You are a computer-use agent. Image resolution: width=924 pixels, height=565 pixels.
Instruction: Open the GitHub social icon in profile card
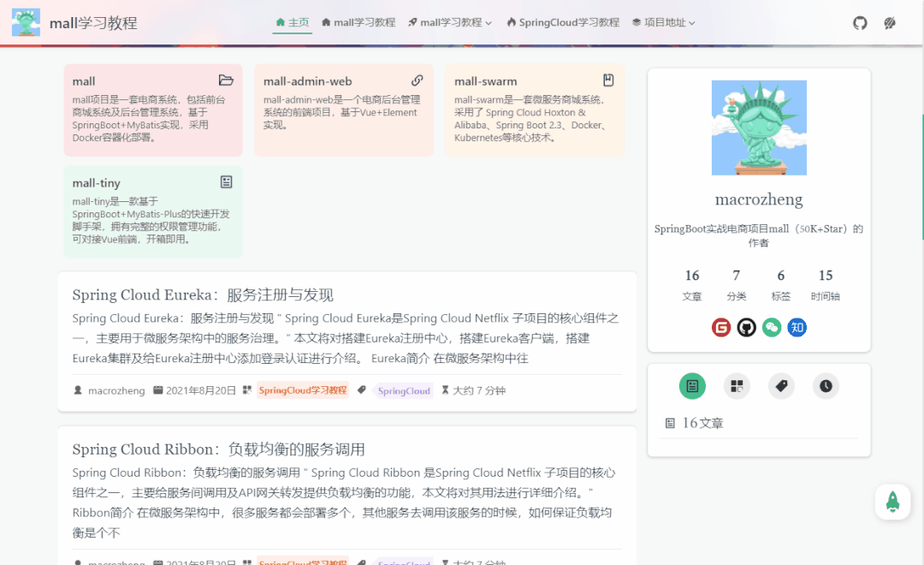coord(747,327)
